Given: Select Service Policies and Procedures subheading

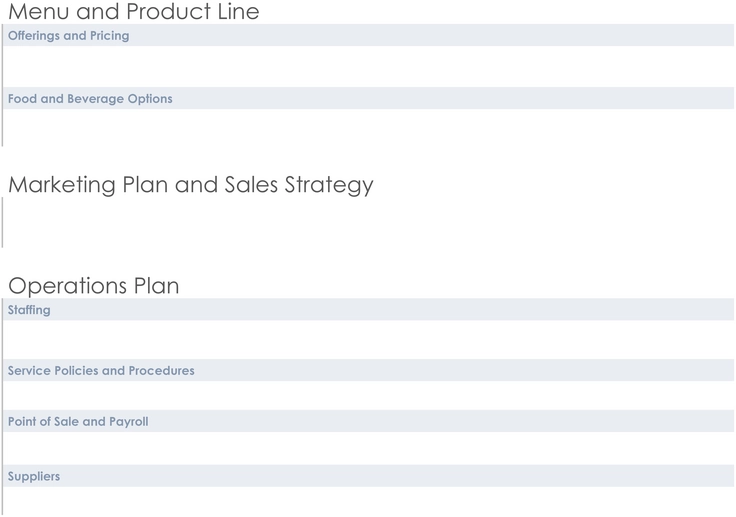Looking at the screenshot, I should coord(368,370).
